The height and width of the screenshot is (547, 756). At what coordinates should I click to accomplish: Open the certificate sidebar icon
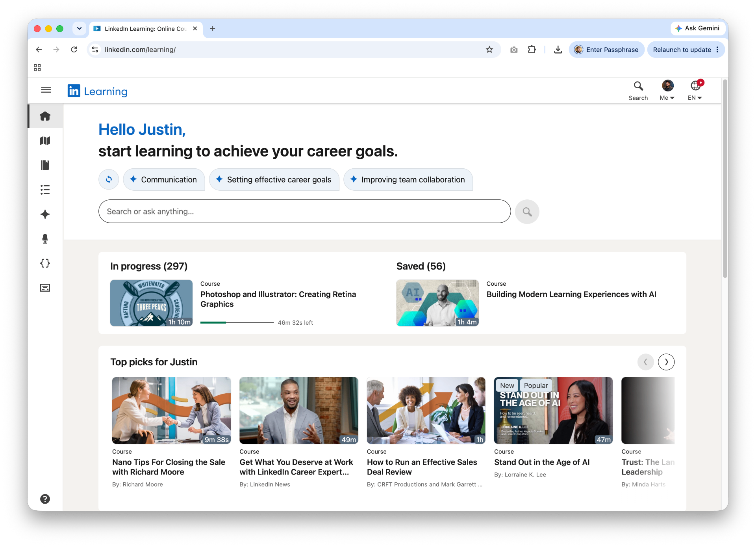pos(45,288)
